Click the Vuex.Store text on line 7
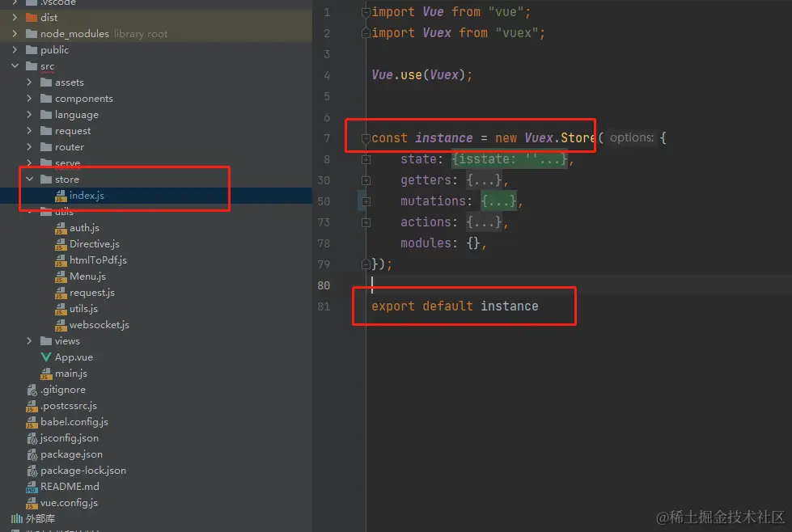 coord(560,137)
